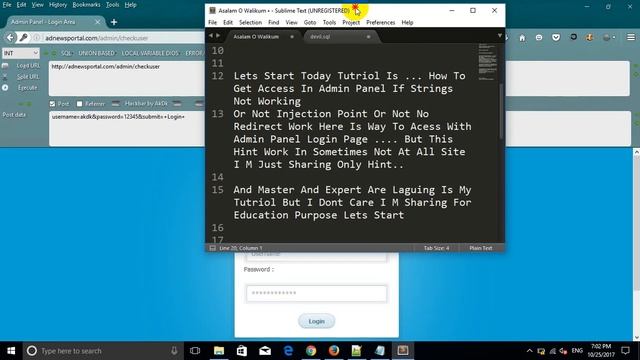Open Windows Start menu
Viewport: 640px width, 360px height.
tap(11, 351)
